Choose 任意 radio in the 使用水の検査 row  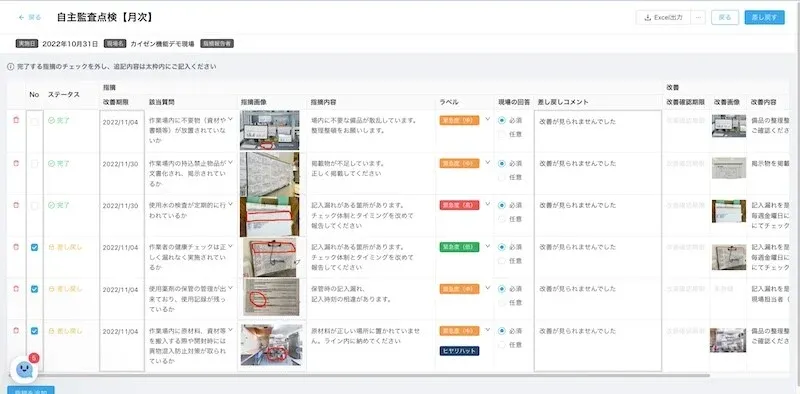502,218
